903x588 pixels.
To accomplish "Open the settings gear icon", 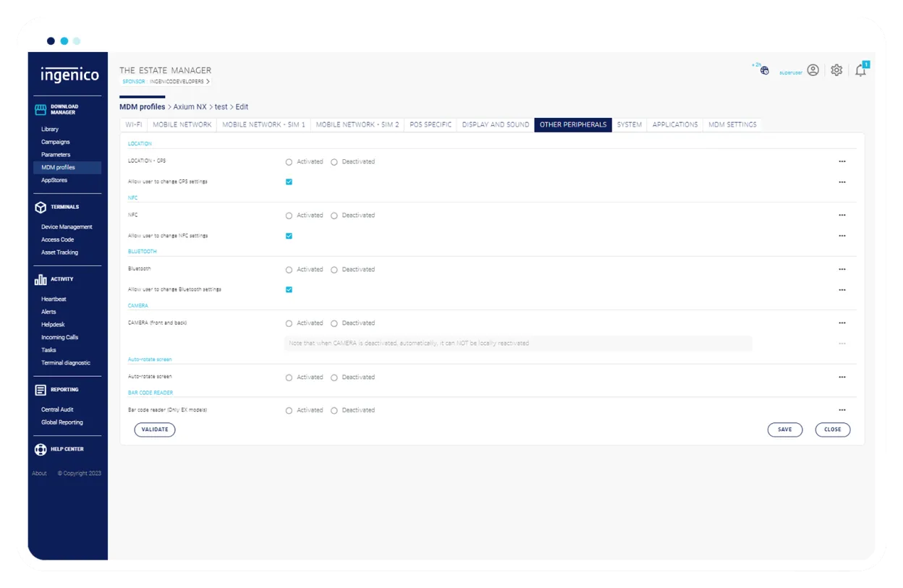I will coord(836,70).
